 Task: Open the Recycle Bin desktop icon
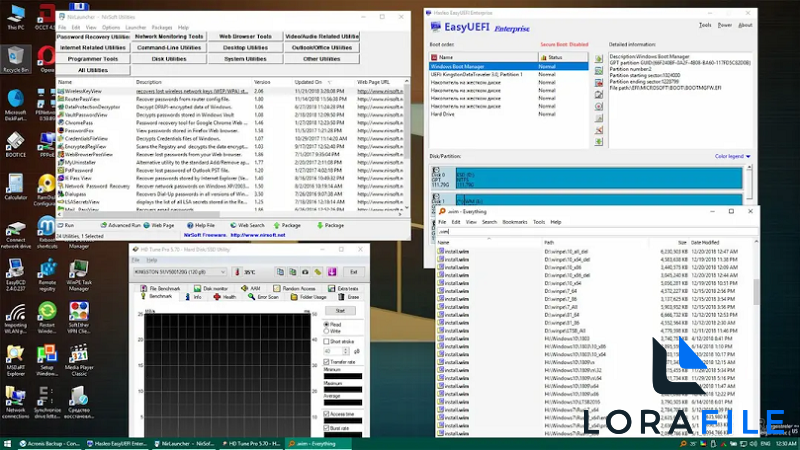tap(15, 59)
